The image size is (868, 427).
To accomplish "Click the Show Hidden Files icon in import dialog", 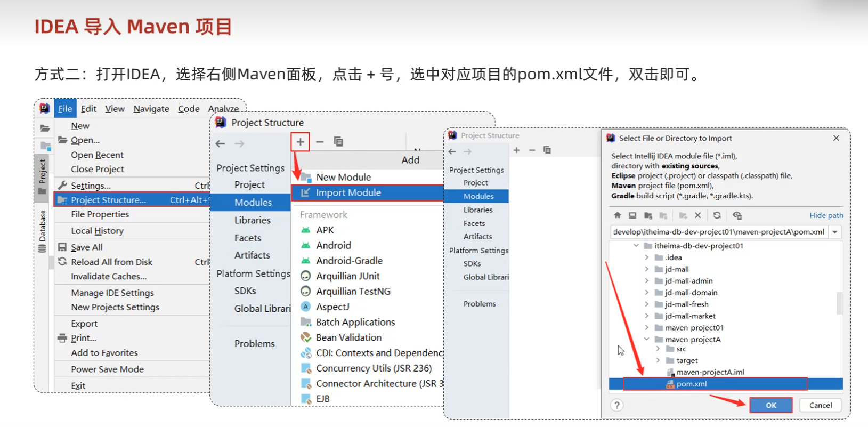I will point(737,215).
